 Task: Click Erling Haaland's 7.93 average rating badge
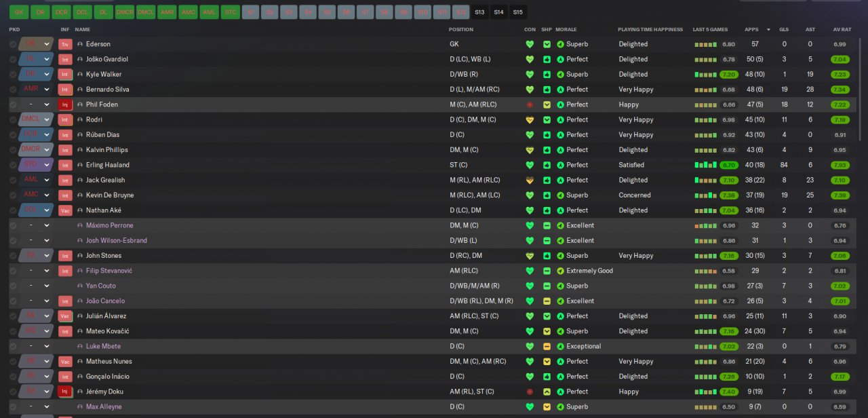tap(840, 165)
